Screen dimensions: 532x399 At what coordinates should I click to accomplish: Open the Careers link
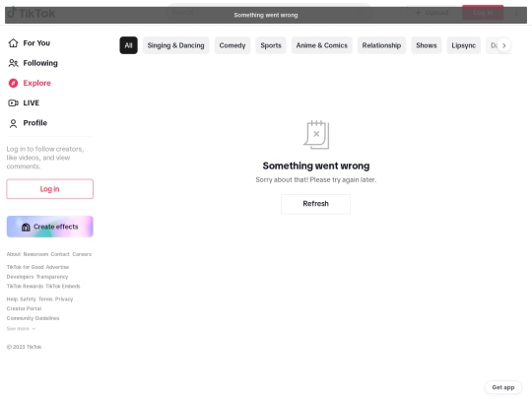(82, 254)
